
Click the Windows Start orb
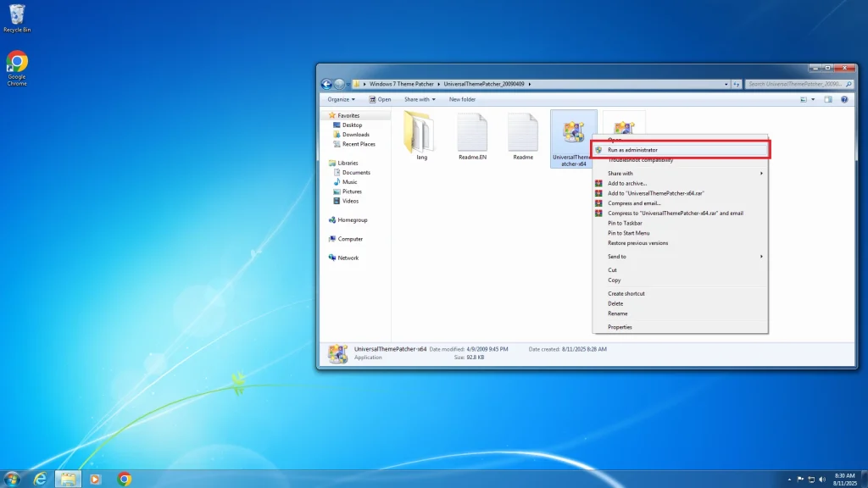coord(12,479)
